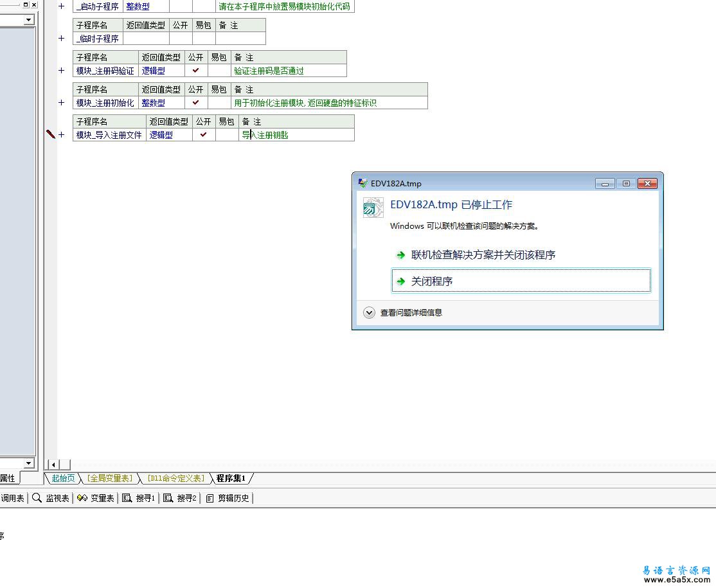Click the 变量表 panel icon
716x588 pixels.
[x=82, y=498]
